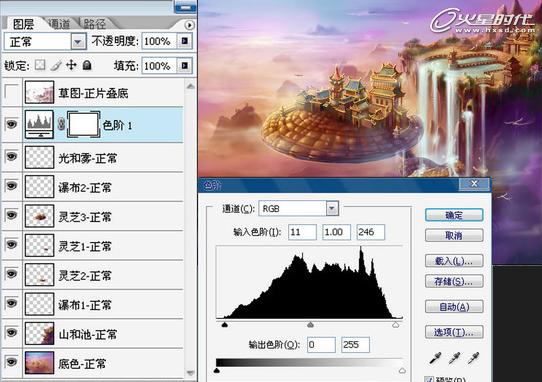Click the output levels field showing 0
Screen dimensions: 542x382
321,345
